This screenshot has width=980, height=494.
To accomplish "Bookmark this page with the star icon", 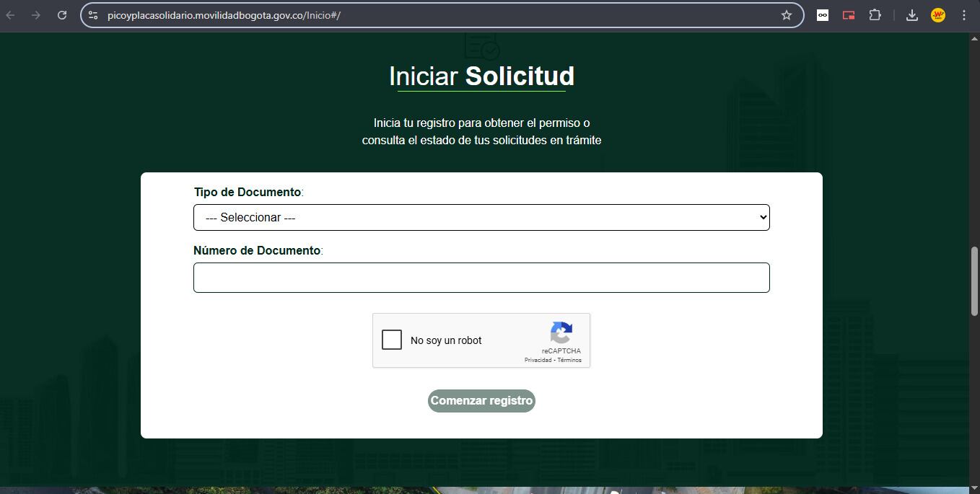I will tap(787, 15).
